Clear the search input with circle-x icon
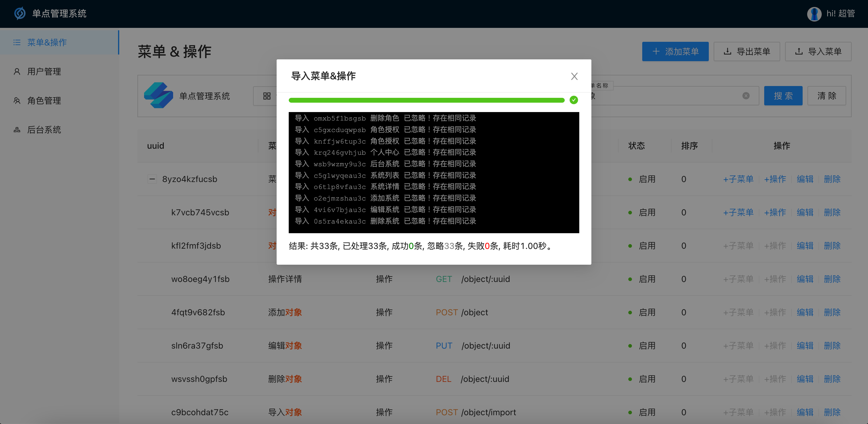868x424 pixels. (x=746, y=96)
